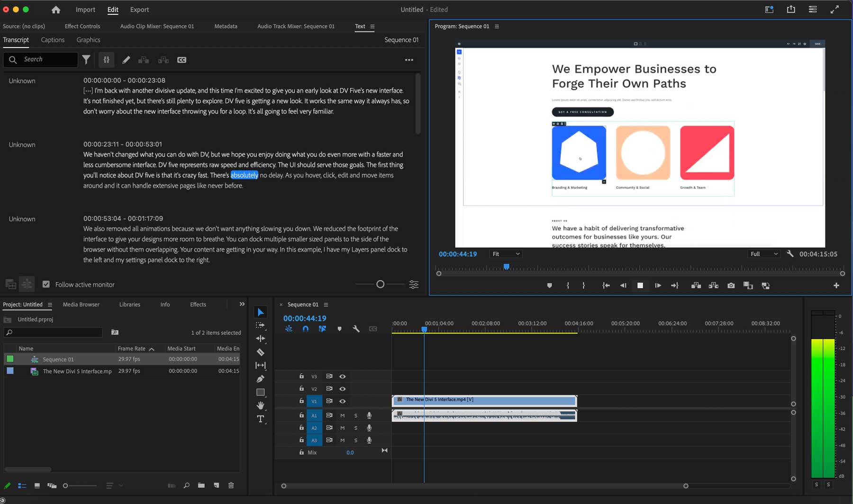Screen dimensions: 853x504
Task: Open the Media Browser panel tab
Action: (81, 304)
